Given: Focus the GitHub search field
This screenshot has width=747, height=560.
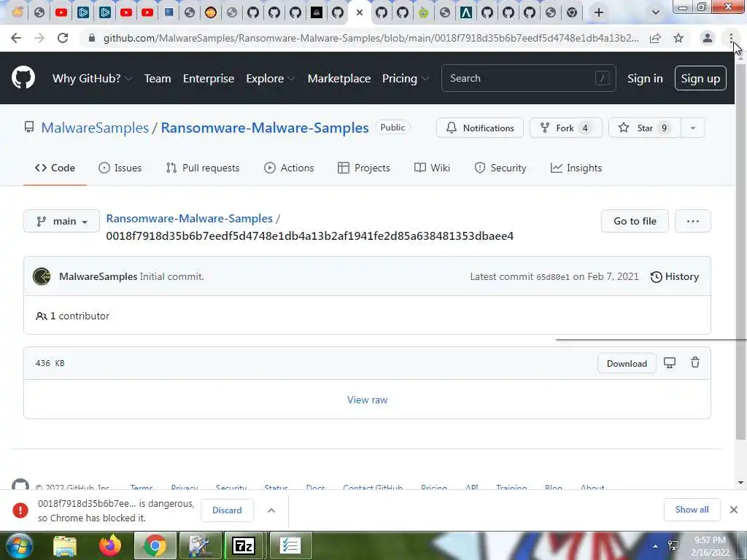Looking at the screenshot, I should [x=528, y=78].
